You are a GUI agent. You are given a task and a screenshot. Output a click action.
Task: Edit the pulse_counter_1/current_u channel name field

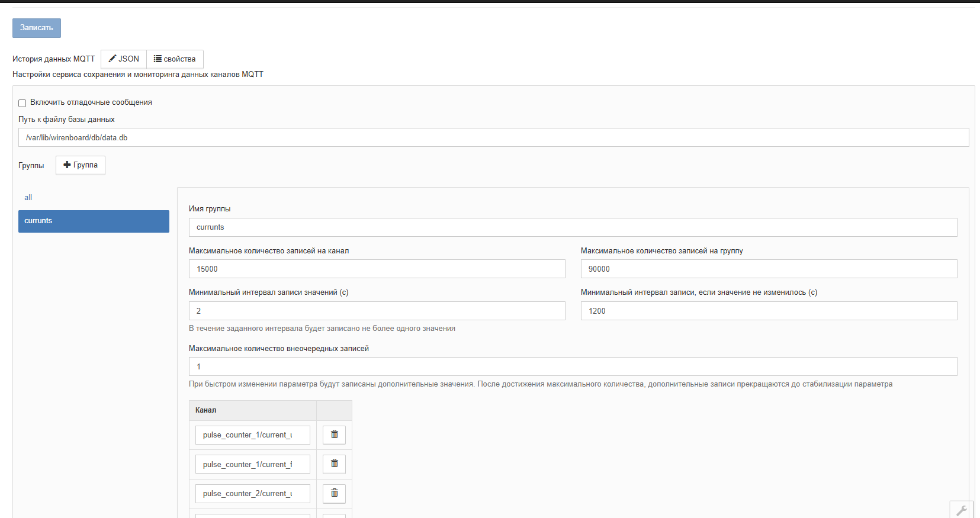(252, 435)
